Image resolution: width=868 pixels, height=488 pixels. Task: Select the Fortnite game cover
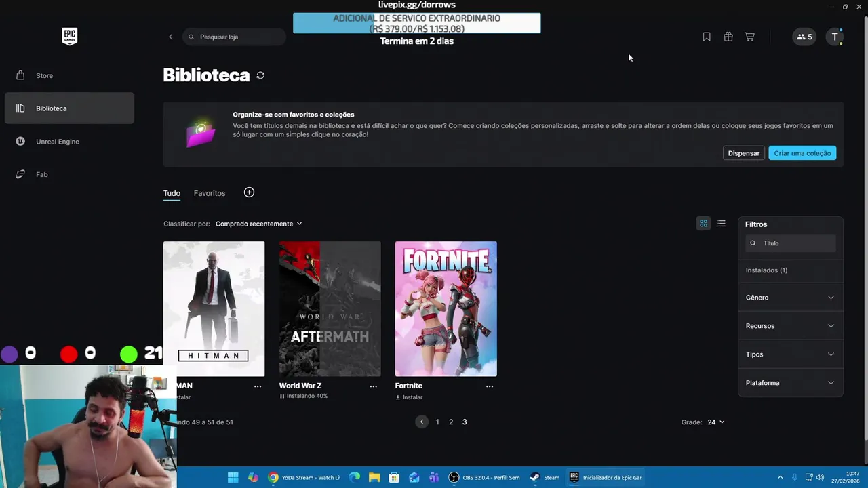tap(446, 308)
